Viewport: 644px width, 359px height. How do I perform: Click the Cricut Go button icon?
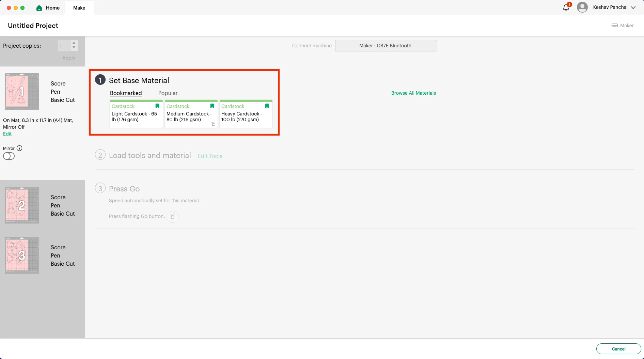point(173,217)
